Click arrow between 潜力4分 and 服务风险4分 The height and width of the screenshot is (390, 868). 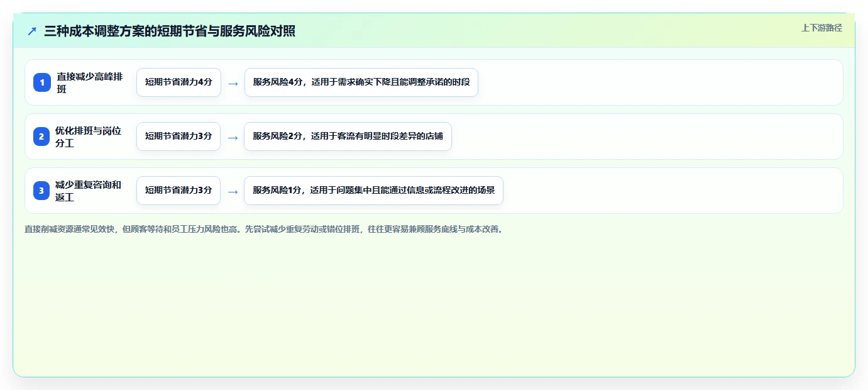tap(233, 83)
